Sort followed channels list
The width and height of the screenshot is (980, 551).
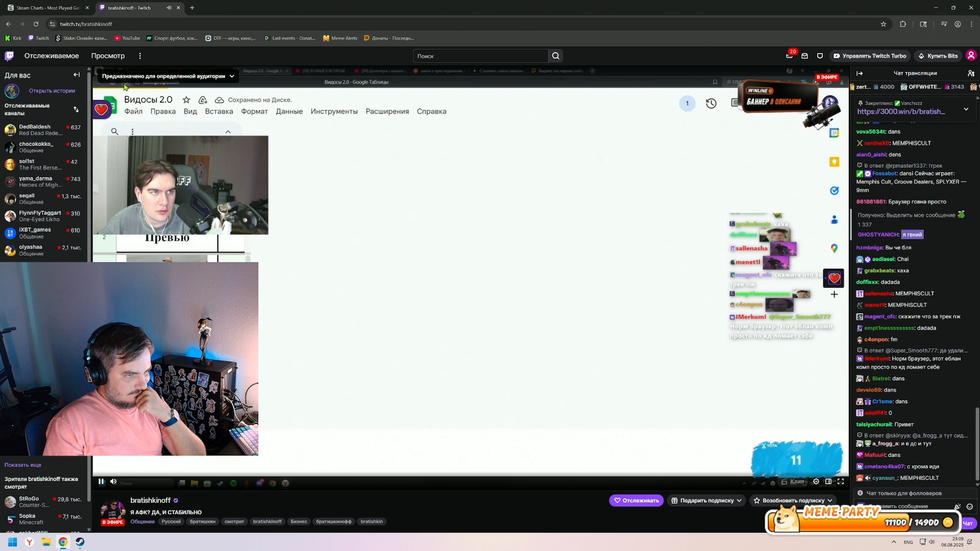tap(76, 110)
